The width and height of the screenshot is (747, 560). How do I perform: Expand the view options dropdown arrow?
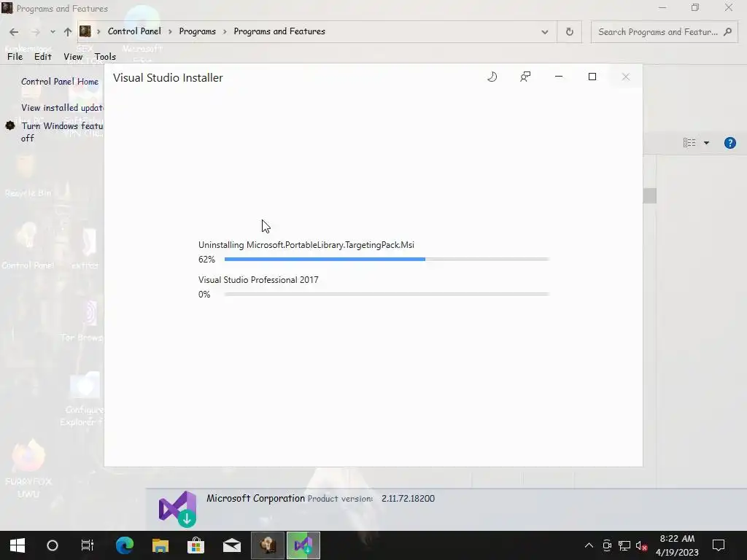coord(706,143)
